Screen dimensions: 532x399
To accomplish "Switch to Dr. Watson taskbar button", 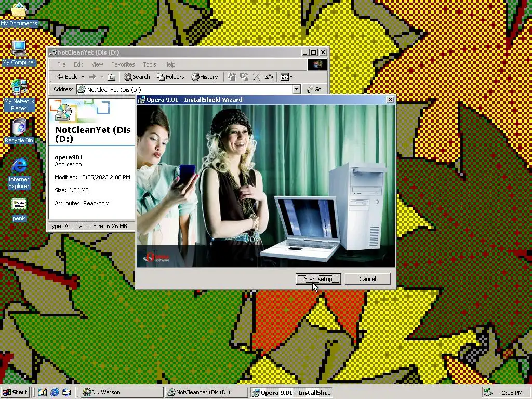I will [x=122, y=392].
